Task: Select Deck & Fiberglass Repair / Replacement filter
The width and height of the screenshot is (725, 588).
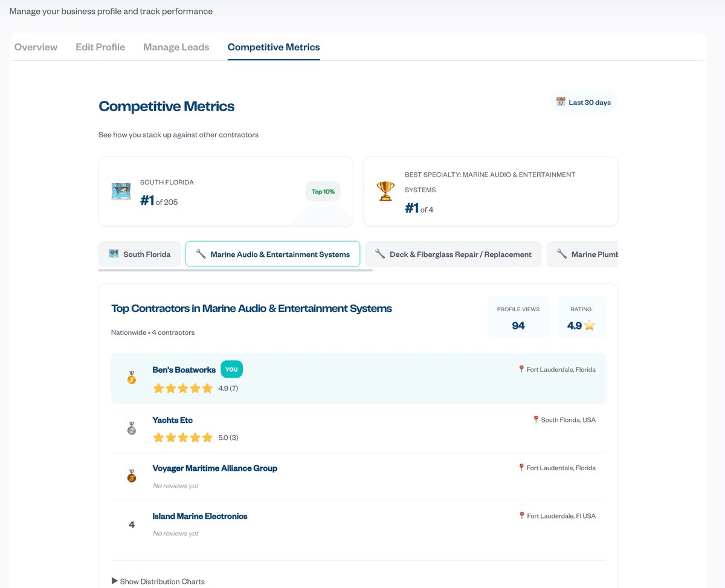Action: [453, 254]
